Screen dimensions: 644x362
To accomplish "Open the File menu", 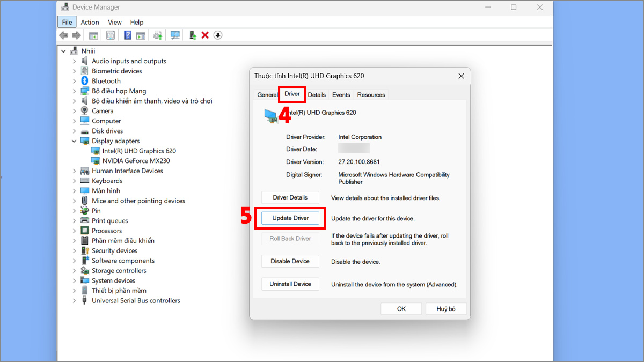I will point(67,22).
